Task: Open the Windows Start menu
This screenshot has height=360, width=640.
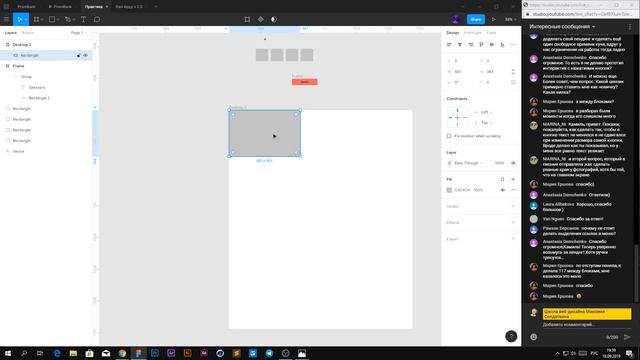Action: (8, 353)
